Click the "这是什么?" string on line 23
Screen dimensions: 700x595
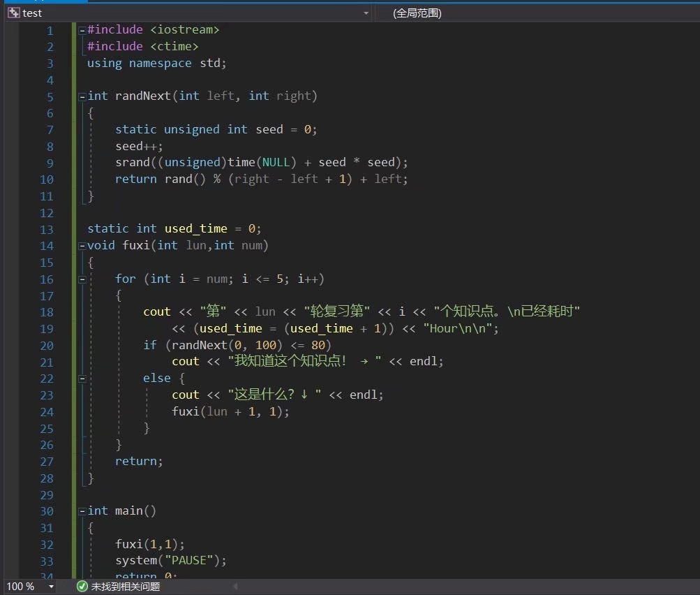(274, 395)
